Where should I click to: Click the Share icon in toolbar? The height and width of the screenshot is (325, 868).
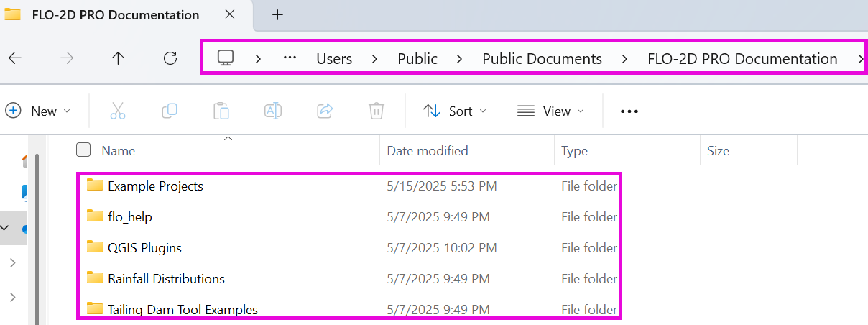(x=325, y=111)
